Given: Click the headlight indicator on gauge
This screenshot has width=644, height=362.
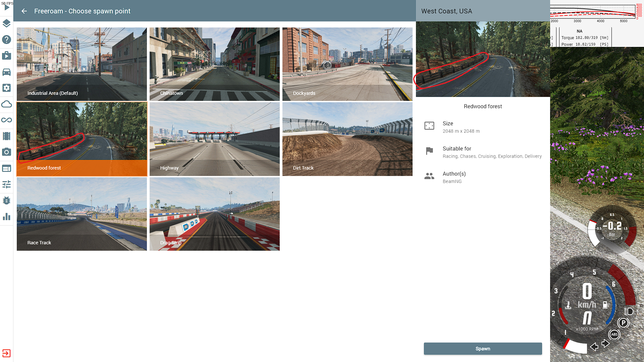Looking at the screenshot, I should click(629, 311).
